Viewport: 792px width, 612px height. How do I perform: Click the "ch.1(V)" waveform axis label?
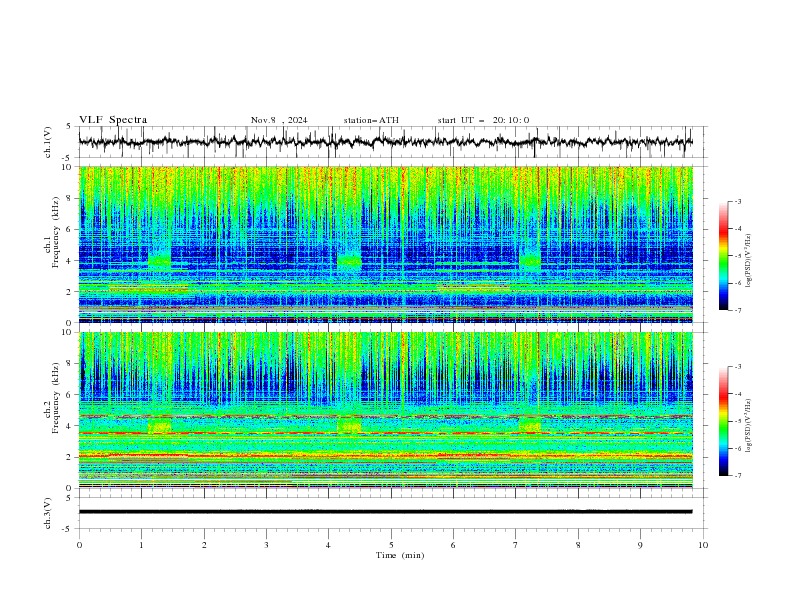point(48,142)
